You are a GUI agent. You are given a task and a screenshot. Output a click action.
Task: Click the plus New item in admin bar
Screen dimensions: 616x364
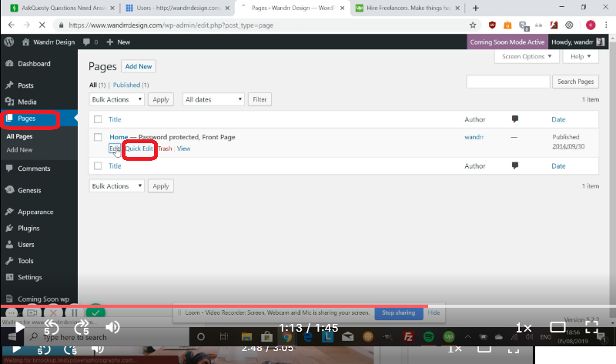click(119, 42)
